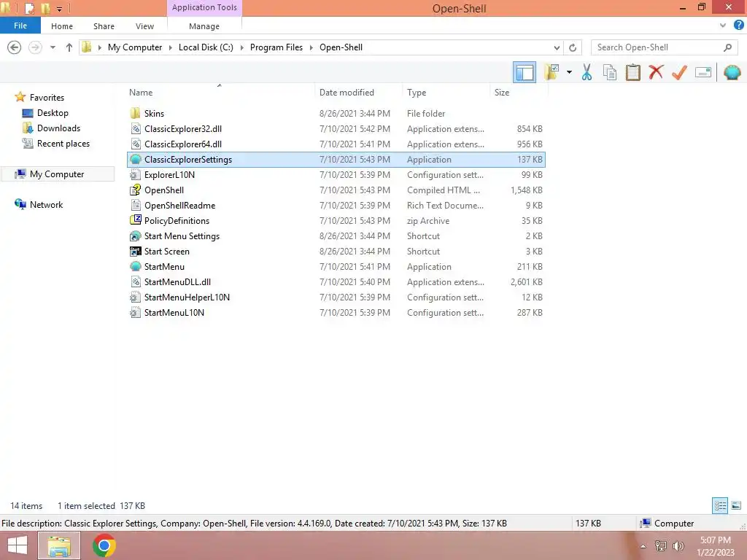Open Recent places in the navigation pane

tap(63, 144)
